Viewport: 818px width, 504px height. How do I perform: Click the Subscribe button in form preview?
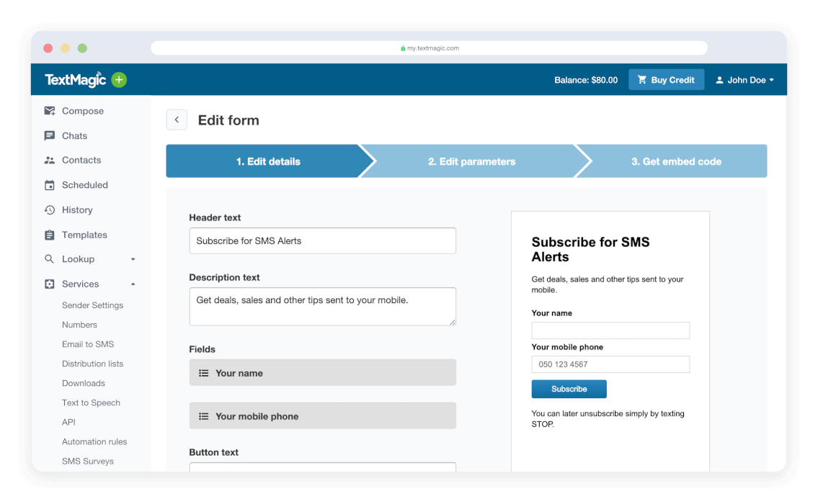pyautogui.click(x=569, y=390)
